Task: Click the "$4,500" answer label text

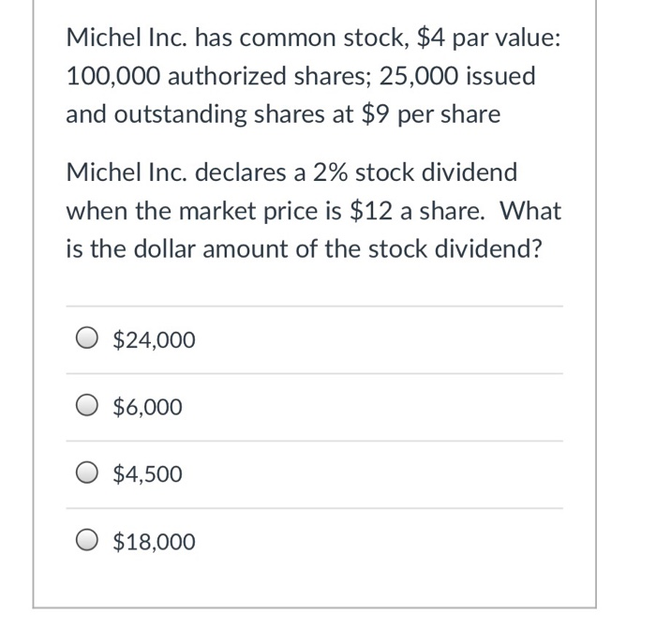Action: pos(147,474)
